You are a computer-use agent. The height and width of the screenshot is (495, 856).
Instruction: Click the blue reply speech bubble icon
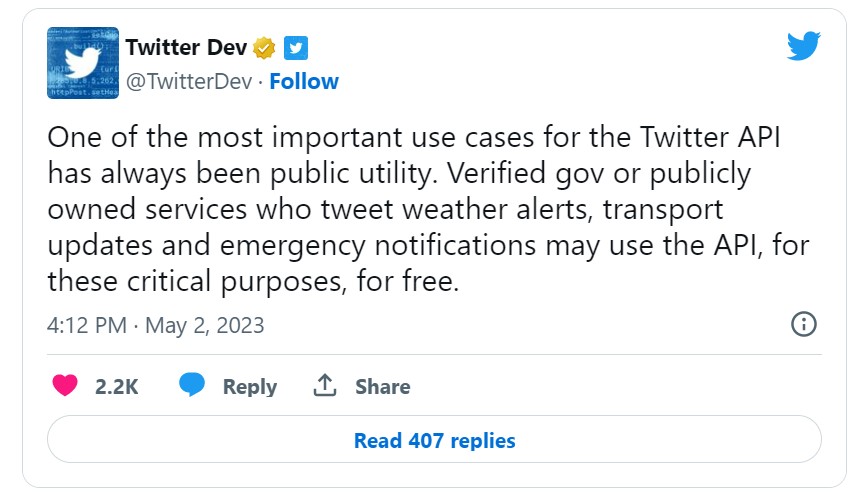coord(192,385)
